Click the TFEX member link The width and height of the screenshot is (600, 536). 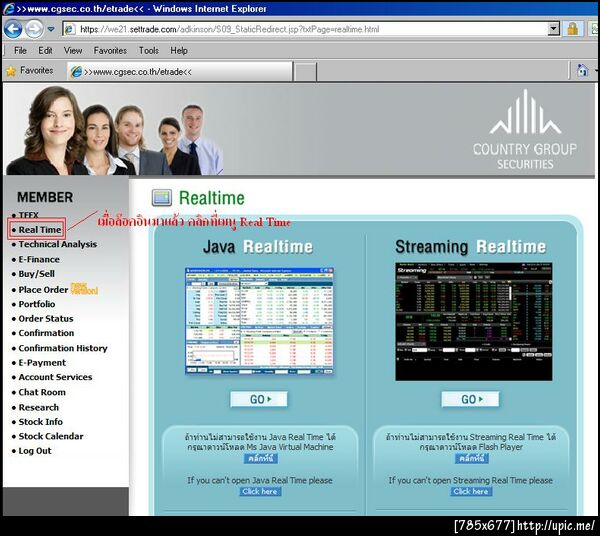coord(28,215)
